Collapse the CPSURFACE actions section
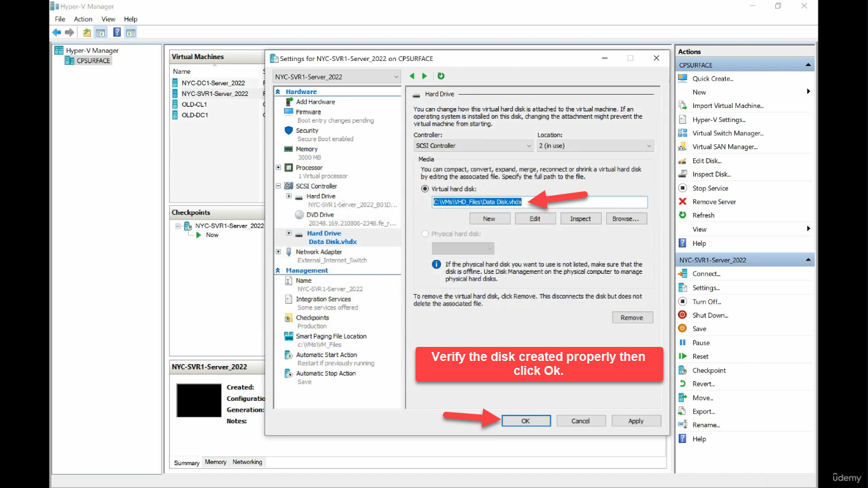This screenshot has height=488, width=868. tap(808, 65)
